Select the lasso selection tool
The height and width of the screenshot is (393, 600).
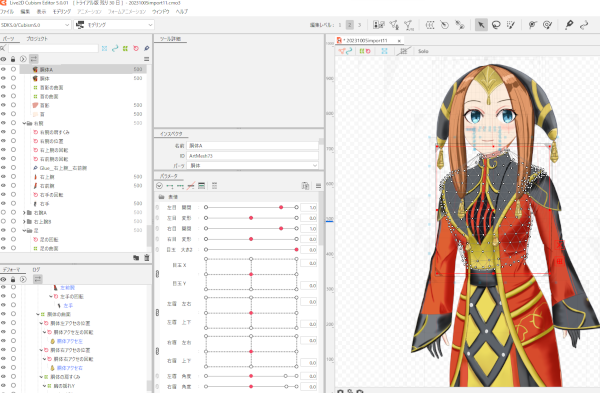coord(496,25)
